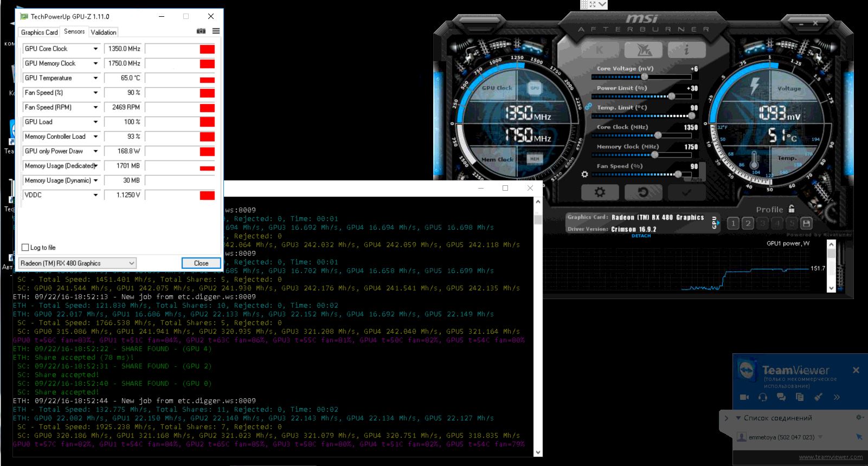Open Afterburner settings gear button
The width and height of the screenshot is (868, 466).
coord(600,192)
